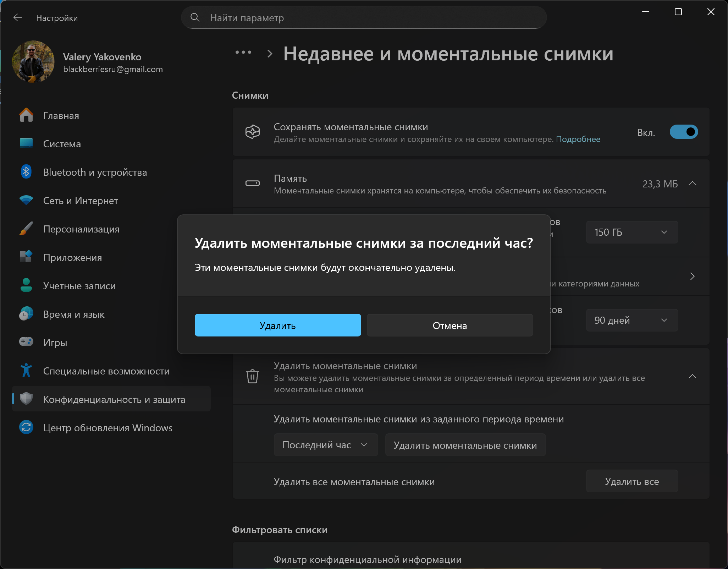Image resolution: width=728 pixels, height=569 pixels.
Task: Click the Персонализация brush icon
Action: point(26,229)
